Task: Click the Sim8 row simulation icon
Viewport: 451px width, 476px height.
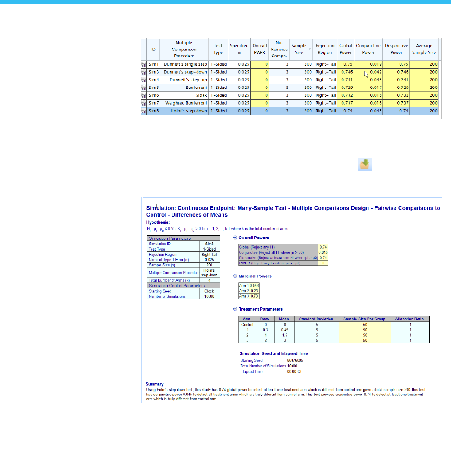Action: 144,111
